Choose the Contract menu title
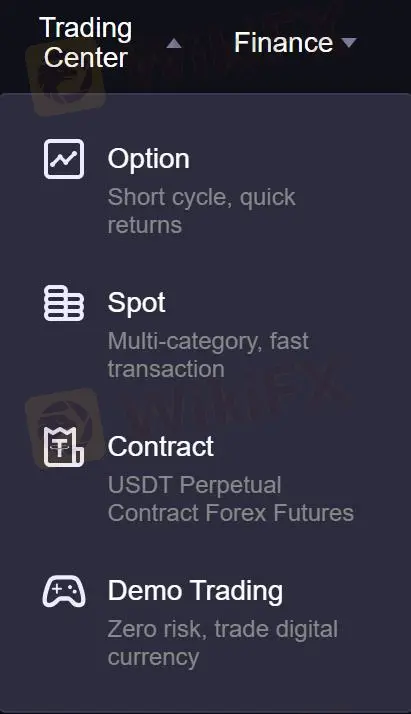 pyautogui.click(x=161, y=446)
